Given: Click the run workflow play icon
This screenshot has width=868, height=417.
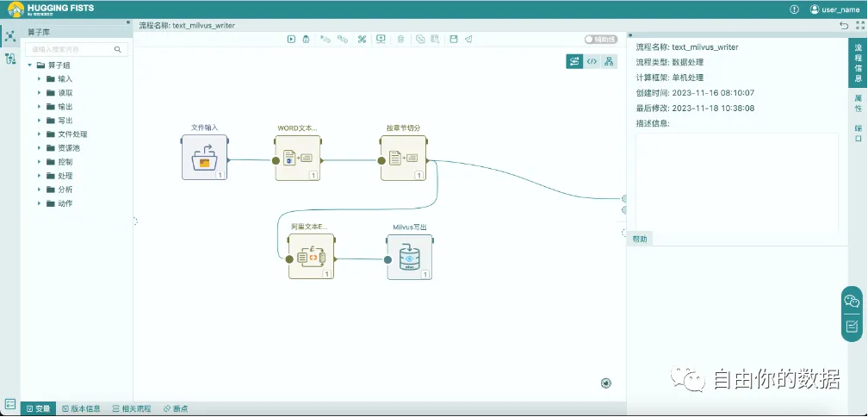Looking at the screenshot, I should tap(292, 39).
